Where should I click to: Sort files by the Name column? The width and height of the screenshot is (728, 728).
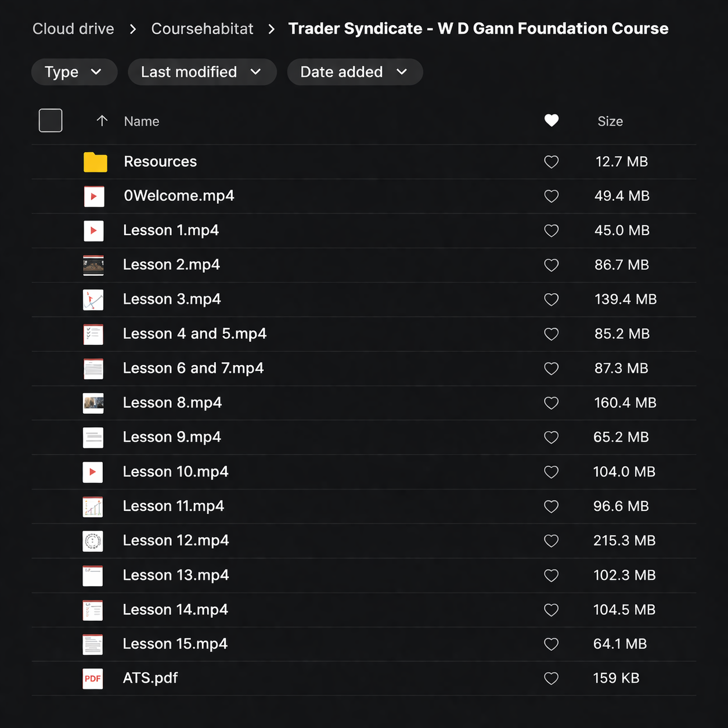pos(142,121)
